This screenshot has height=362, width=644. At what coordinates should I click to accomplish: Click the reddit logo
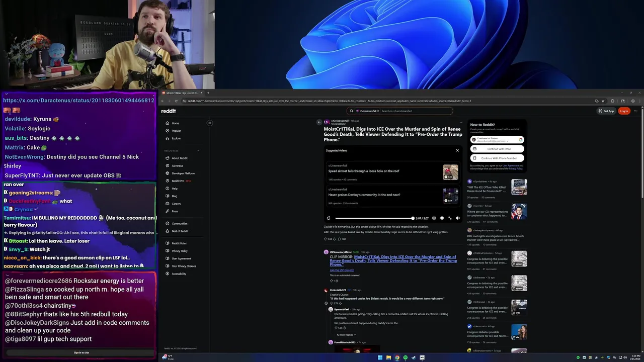tap(169, 111)
